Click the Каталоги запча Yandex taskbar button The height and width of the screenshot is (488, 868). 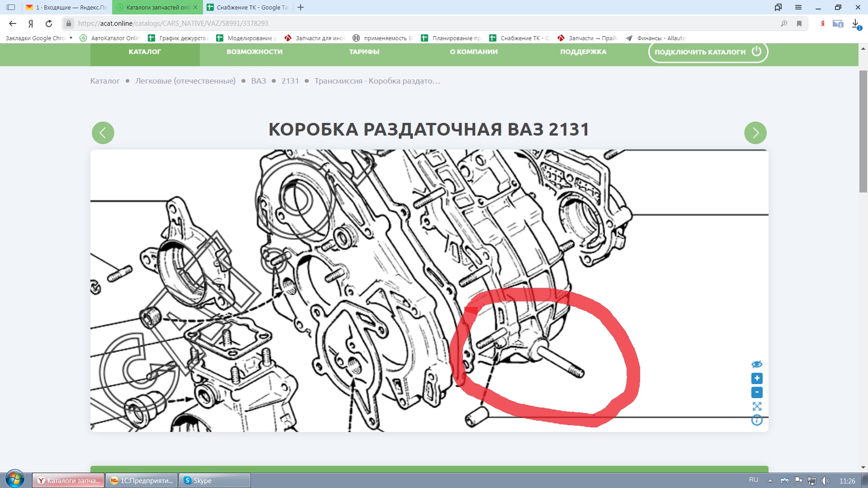click(x=68, y=480)
